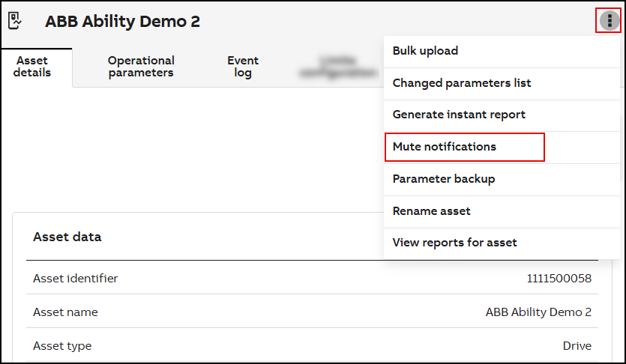626x364 pixels.
Task: Click the Asset identifier row label
Action: [75, 279]
